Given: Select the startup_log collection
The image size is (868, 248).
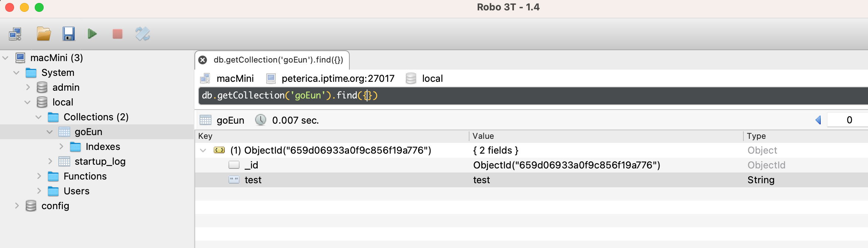Looking at the screenshot, I should tap(100, 161).
